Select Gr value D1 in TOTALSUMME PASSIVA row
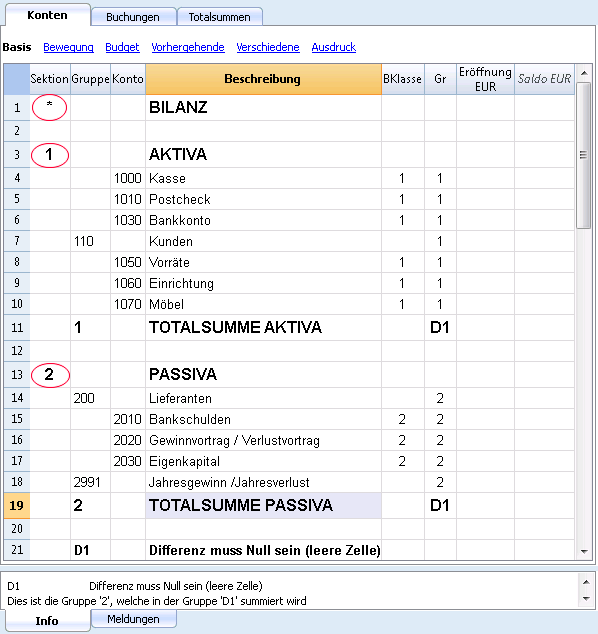 point(440,505)
